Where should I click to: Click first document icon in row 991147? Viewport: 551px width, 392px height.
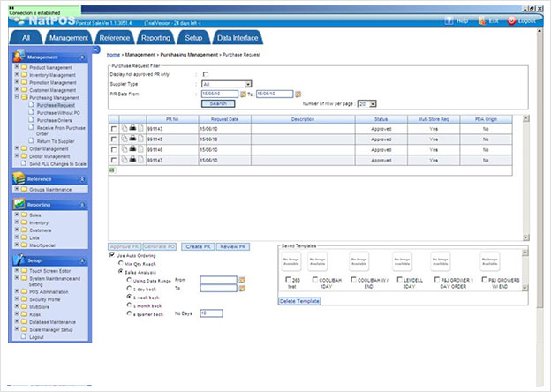pos(125,160)
